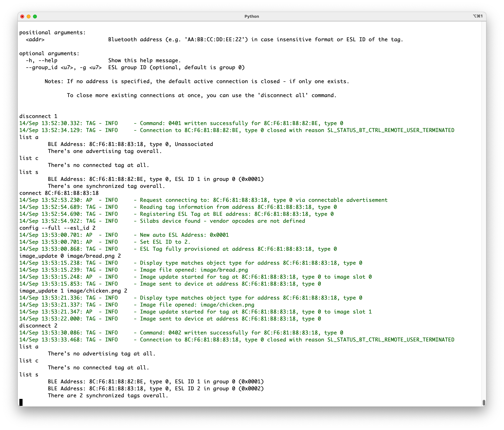This screenshot has width=504, height=430.
Task: Click the 'Set ESL ID to 2.' log line
Action: tap(105, 242)
